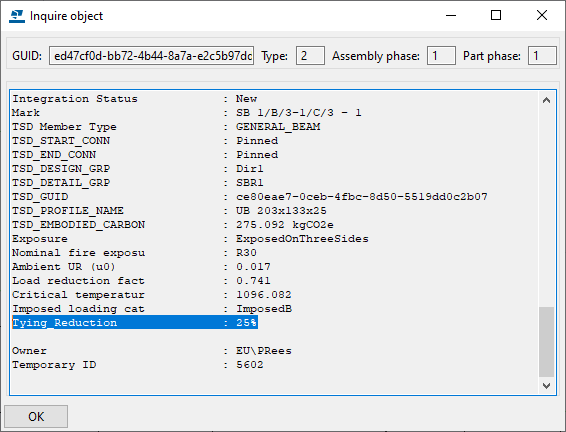
Task: Click the Assembly phase field
Action: (441, 56)
